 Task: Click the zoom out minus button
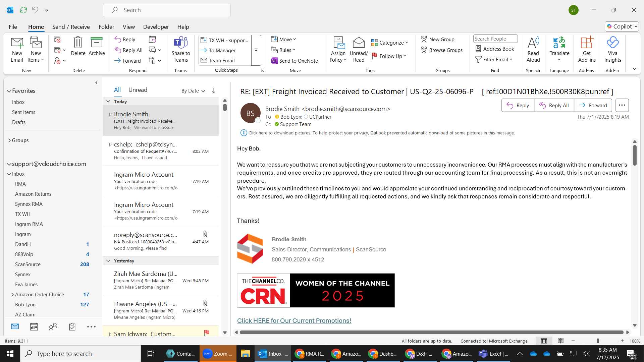(x=573, y=341)
